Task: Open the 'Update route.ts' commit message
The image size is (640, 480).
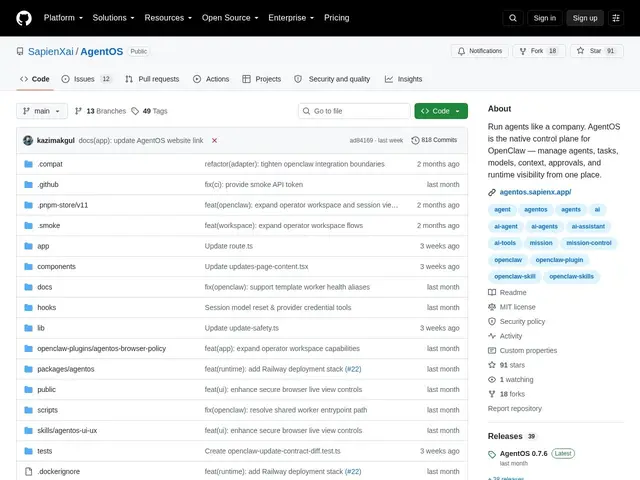Action: 229,246
